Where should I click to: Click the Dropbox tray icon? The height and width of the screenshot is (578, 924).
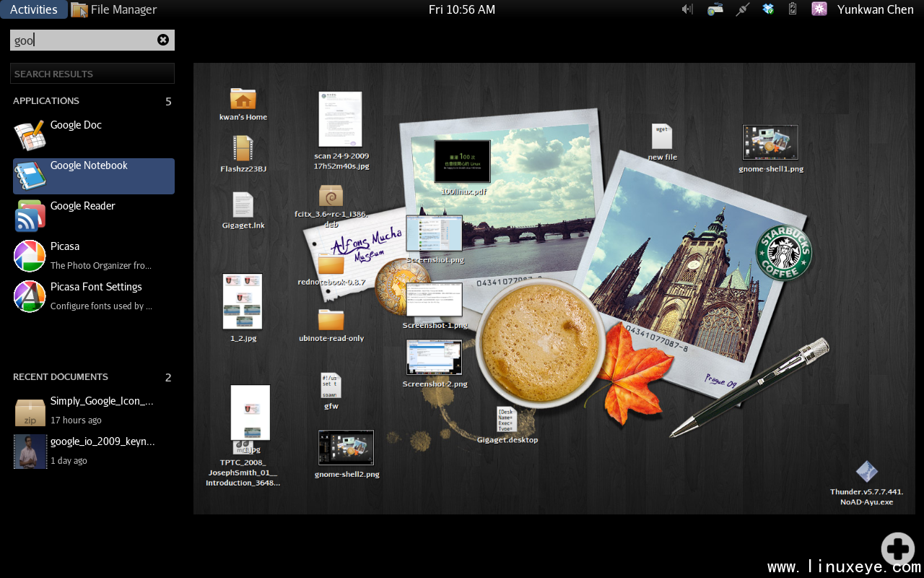point(769,9)
